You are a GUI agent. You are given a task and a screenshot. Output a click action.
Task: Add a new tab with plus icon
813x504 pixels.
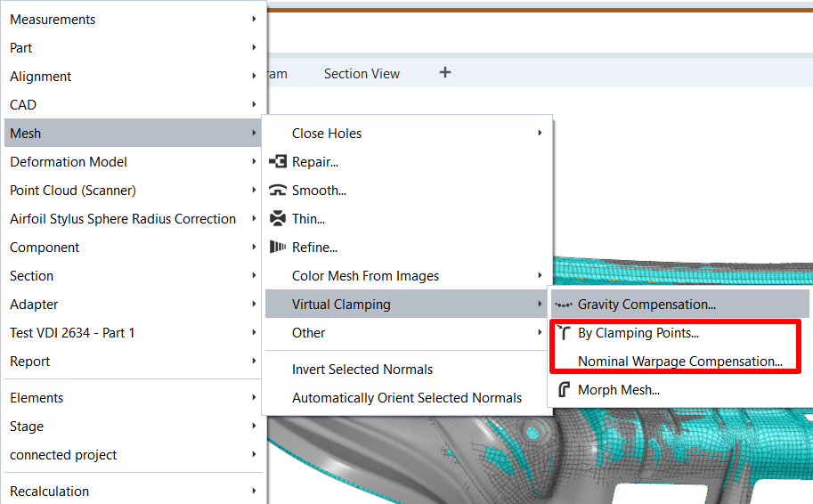coord(445,73)
